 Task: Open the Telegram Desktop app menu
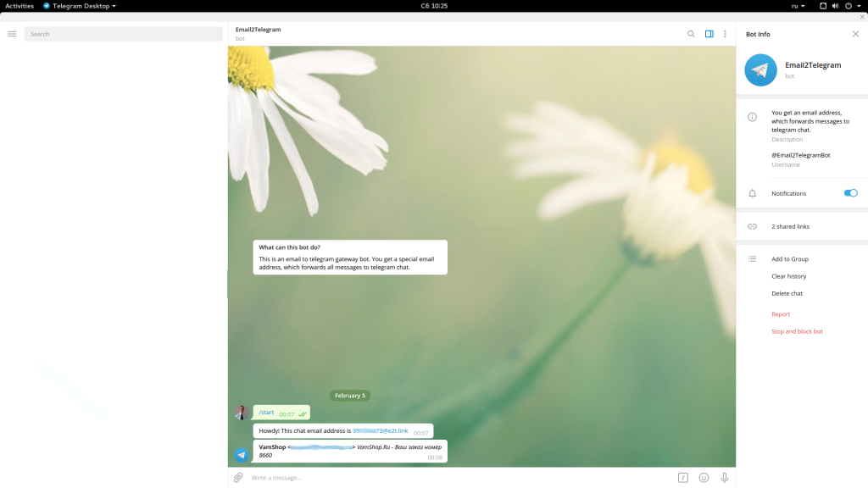(x=80, y=6)
